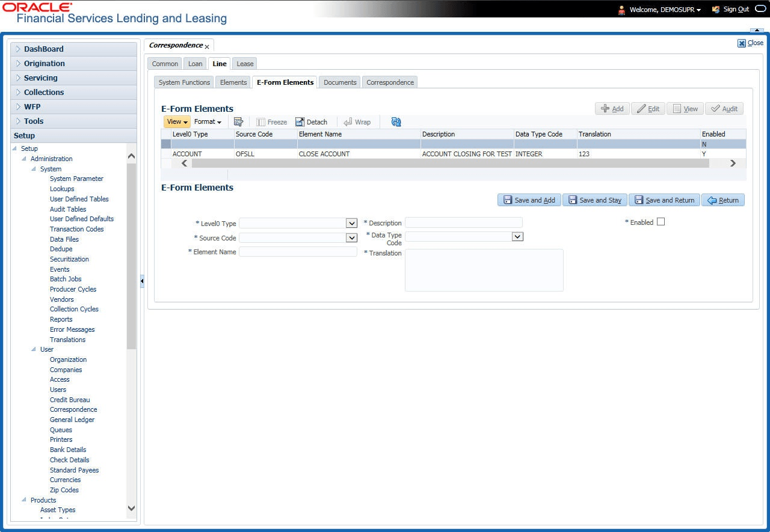Open the Source Code dropdown
The image size is (770, 532).
[352, 237]
